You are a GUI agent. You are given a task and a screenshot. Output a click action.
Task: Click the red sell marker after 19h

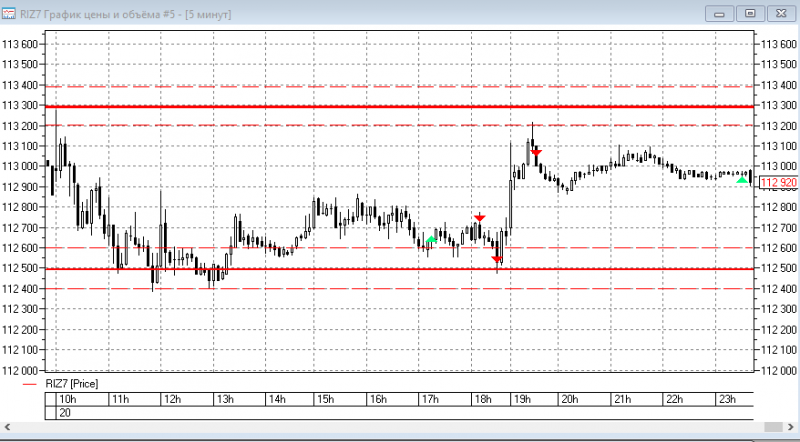(536, 152)
